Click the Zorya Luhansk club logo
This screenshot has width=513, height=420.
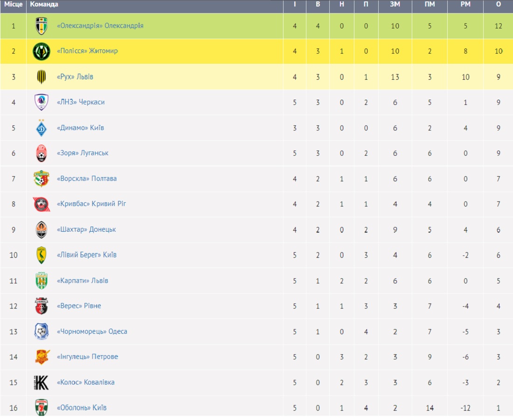point(41,153)
